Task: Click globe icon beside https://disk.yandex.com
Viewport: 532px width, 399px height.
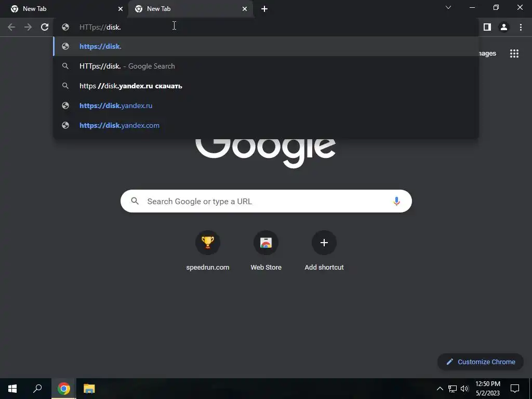Action: pos(65,125)
